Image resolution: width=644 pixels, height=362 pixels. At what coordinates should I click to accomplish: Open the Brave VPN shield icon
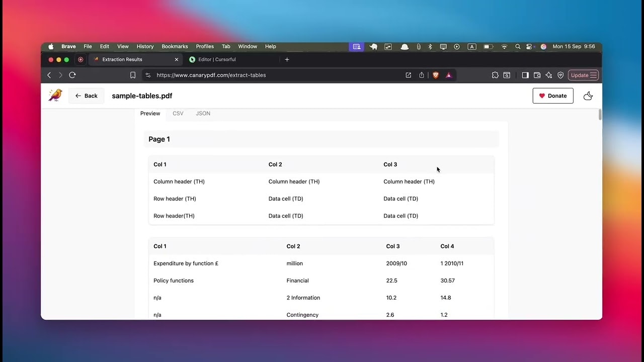[x=560, y=75]
